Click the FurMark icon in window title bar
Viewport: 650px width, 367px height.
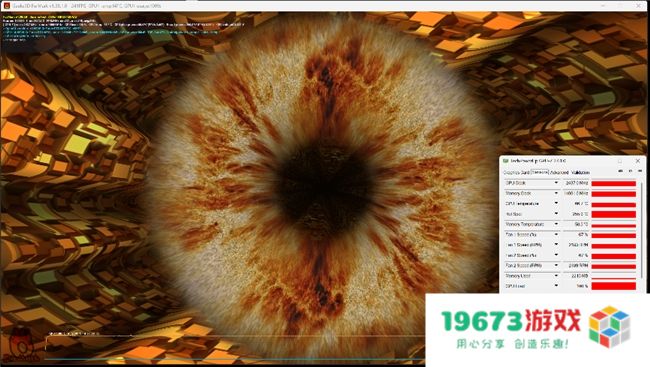(6, 6)
